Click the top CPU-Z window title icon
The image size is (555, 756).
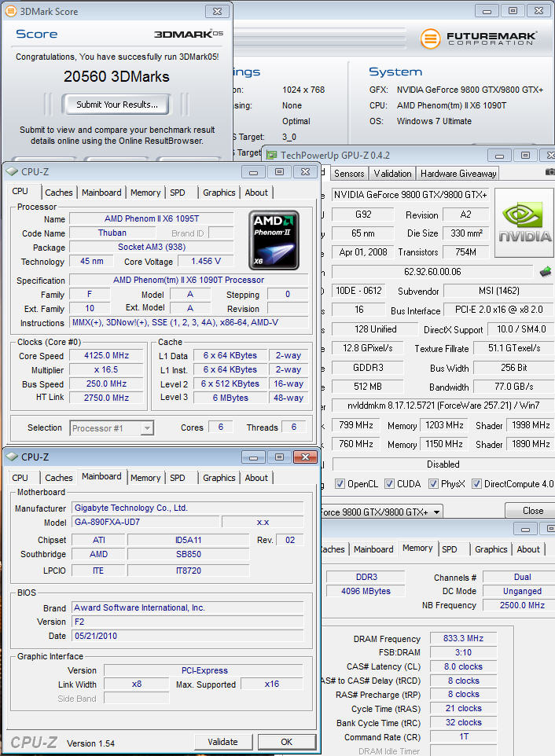coord(13,171)
